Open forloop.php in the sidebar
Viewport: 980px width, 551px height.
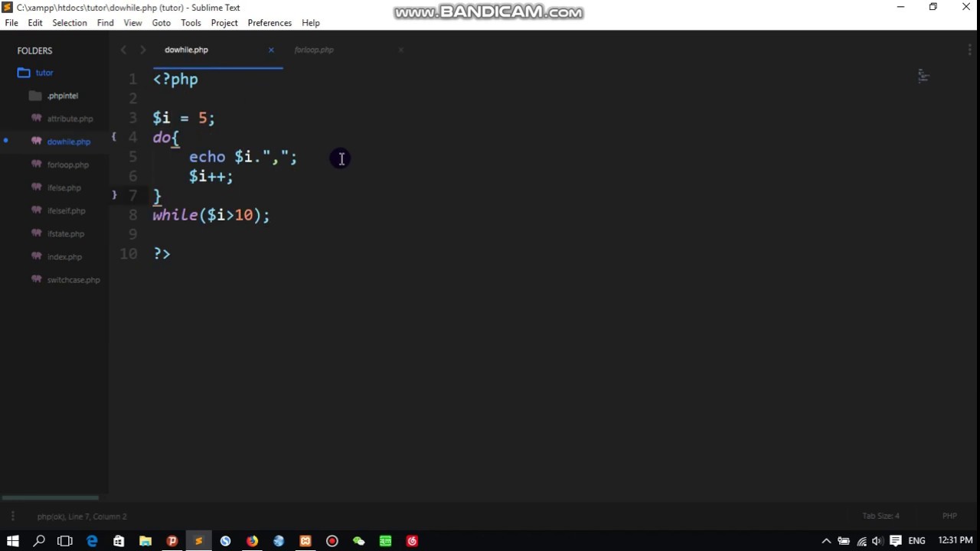point(67,165)
